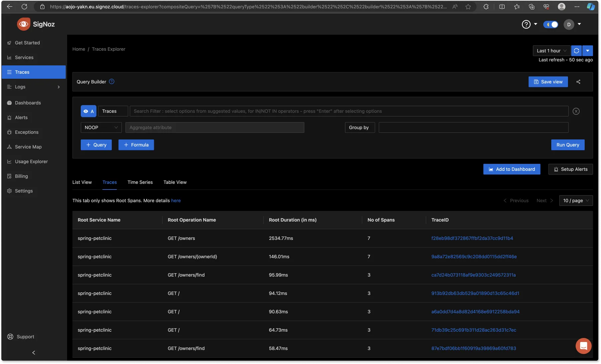Click Previous page button
The image size is (601, 364).
coord(516,201)
